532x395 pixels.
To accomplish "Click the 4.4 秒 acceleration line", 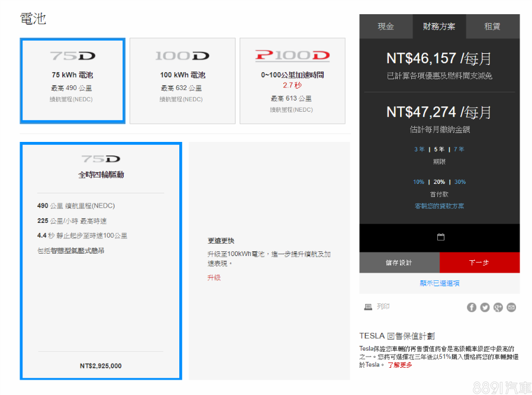I will (x=82, y=236).
